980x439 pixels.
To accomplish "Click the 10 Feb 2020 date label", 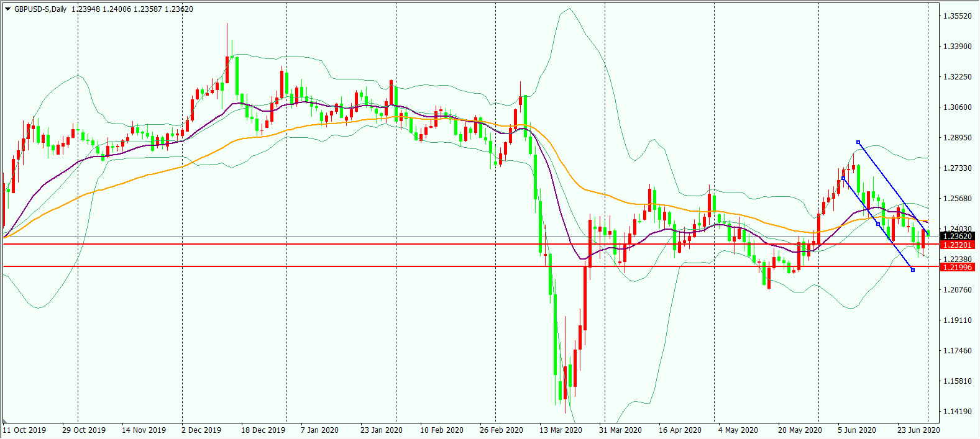I will point(441,430).
